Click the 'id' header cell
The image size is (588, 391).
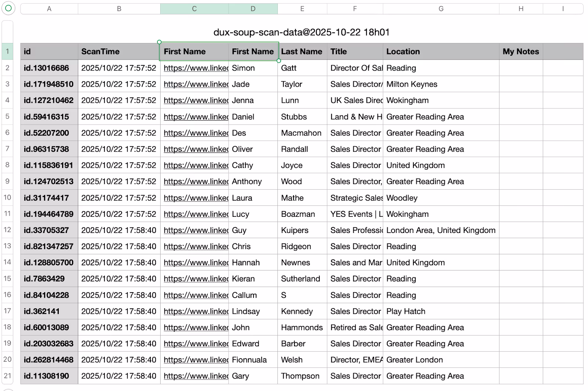49,51
